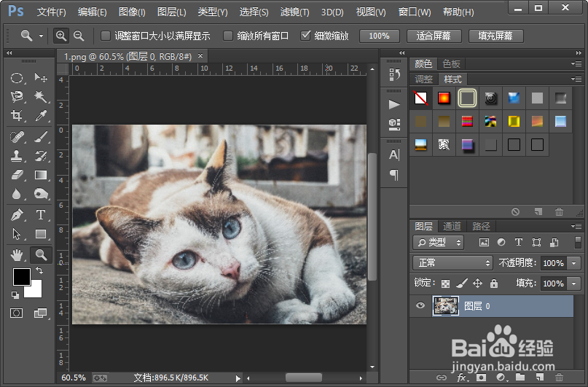Toggle lock image pixels brush icon
This screenshot has height=387, width=588.
pos(462,283)
